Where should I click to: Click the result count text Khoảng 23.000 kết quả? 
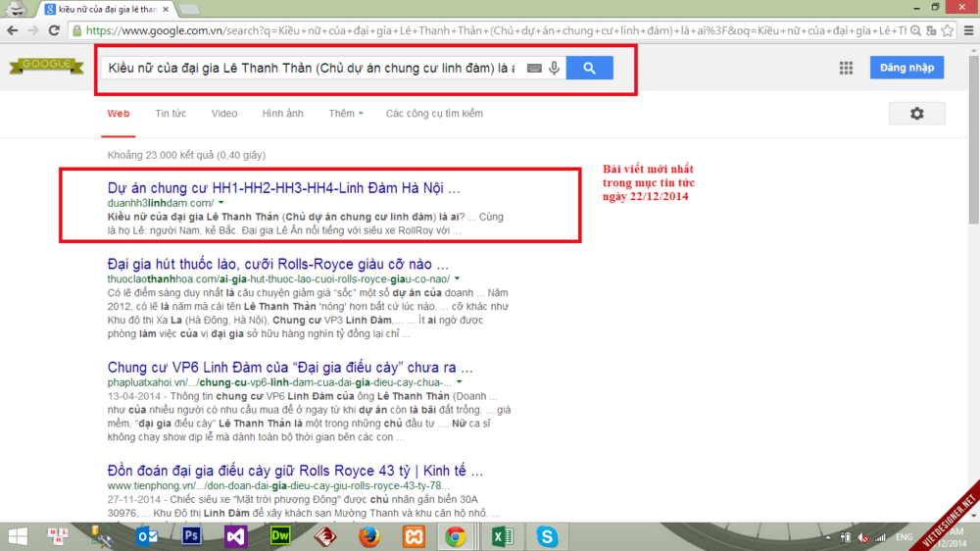tap(186, 155)
